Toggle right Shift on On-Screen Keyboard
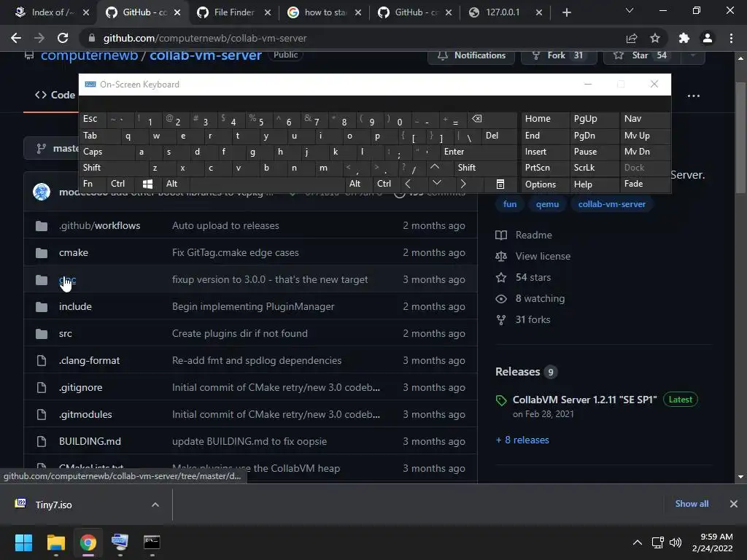The height and width of the screenshot is (560, 747). pos(484,168)
